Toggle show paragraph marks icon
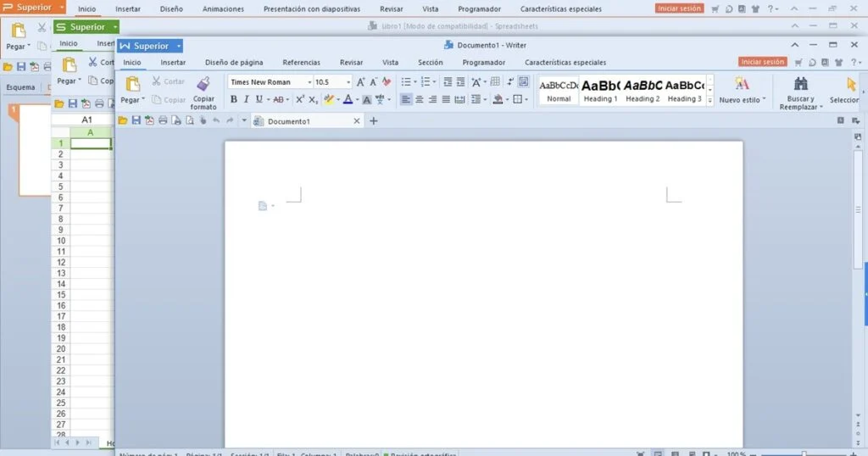Screen dimensions: 868x456 pos(509,82)
